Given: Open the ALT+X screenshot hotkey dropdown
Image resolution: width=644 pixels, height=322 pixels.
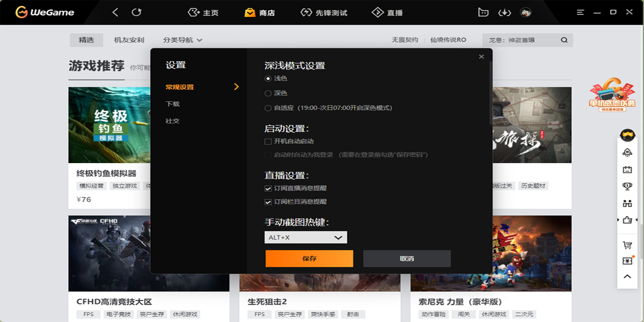Looking at the screenshot, I should pyautogui.click(x=306, y=237).
